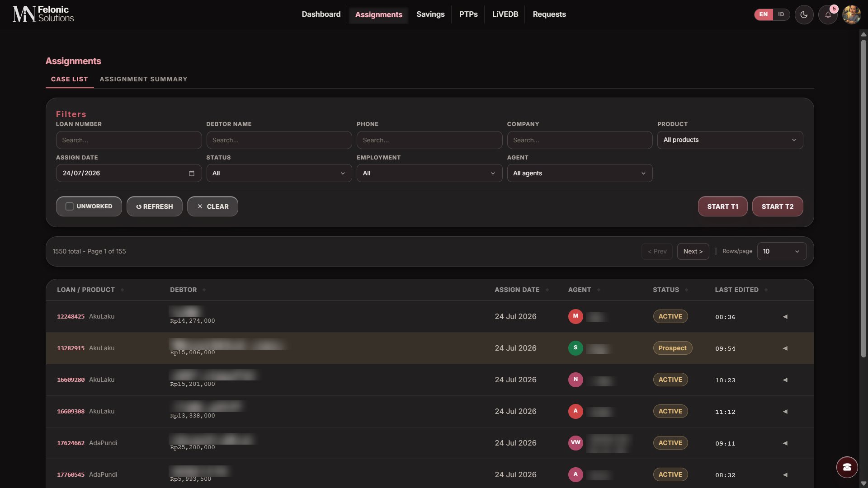
Task: Open the All agents dropdown
Action: click(580, 173)
